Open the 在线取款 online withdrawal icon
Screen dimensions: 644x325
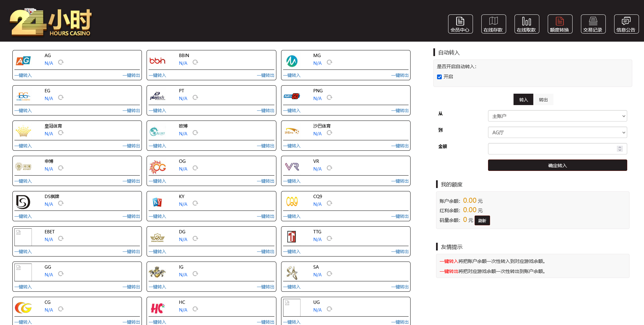click(x=527, y=24)
